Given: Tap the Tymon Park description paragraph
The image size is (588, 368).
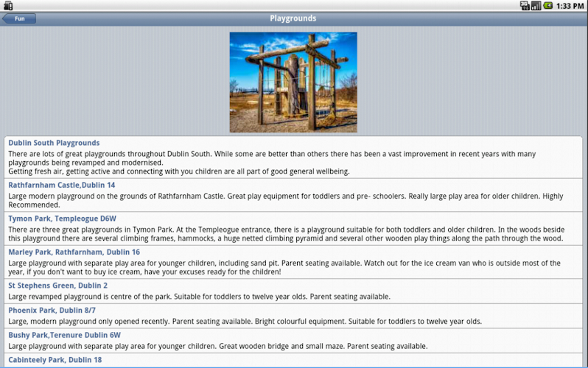Looking at the screenshot, I should [287, 234].
